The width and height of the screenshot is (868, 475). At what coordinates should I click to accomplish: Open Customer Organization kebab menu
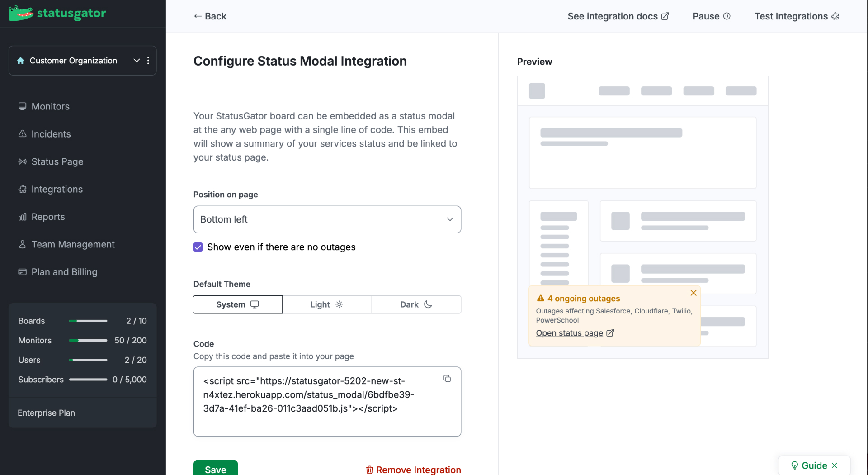click(148, 61)
